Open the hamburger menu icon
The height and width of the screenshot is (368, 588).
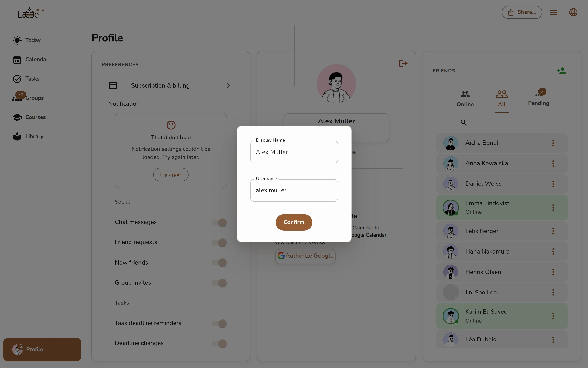(x=553, y=12)
